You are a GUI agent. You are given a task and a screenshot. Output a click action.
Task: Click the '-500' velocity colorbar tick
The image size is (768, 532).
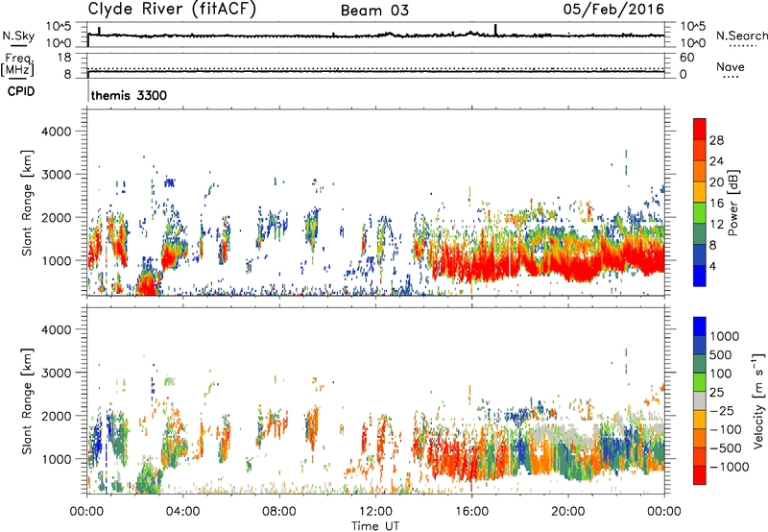726,448
